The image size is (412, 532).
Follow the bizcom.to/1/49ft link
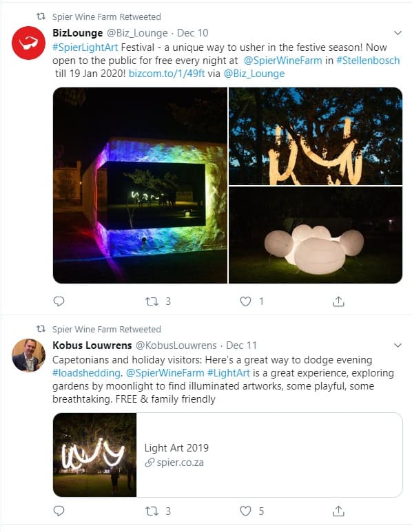[x=167, y=74]
